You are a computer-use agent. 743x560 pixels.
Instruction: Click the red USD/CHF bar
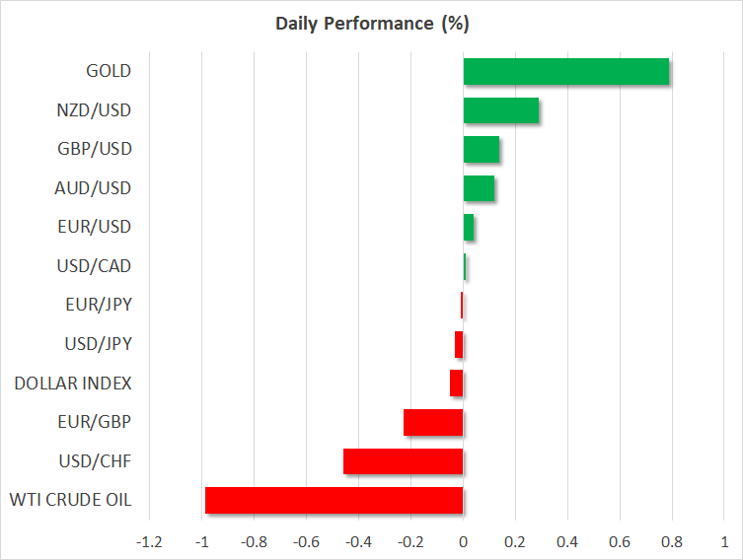coord(403,461)
